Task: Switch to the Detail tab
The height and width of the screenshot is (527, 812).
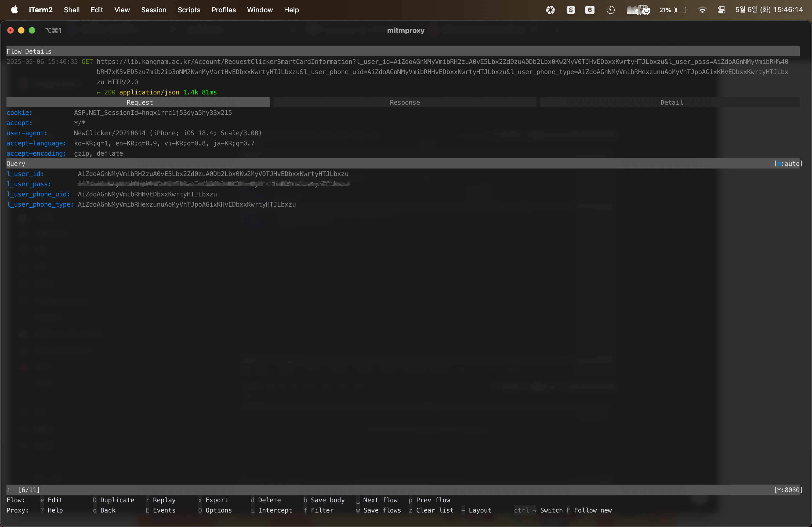Action: 671,102
